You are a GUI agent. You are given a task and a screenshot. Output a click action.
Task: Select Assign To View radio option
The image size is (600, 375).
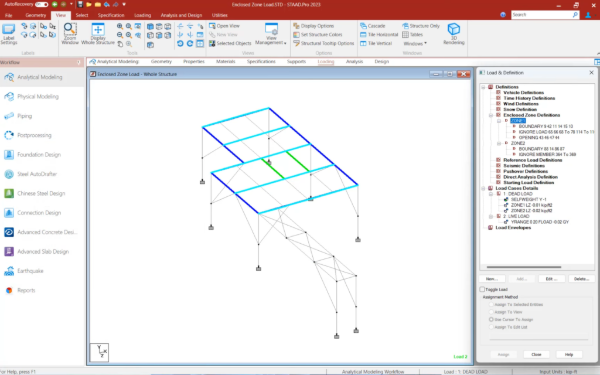(x=491, y=312)
